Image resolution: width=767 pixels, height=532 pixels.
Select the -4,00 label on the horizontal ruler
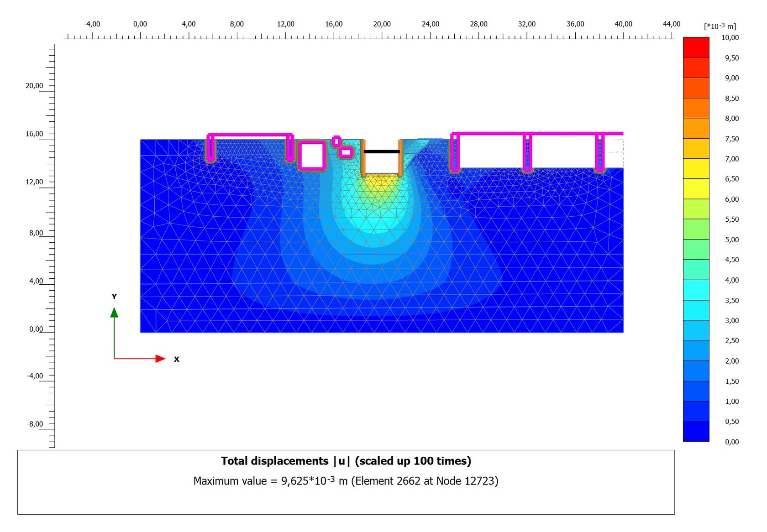(x=92, y=24)
